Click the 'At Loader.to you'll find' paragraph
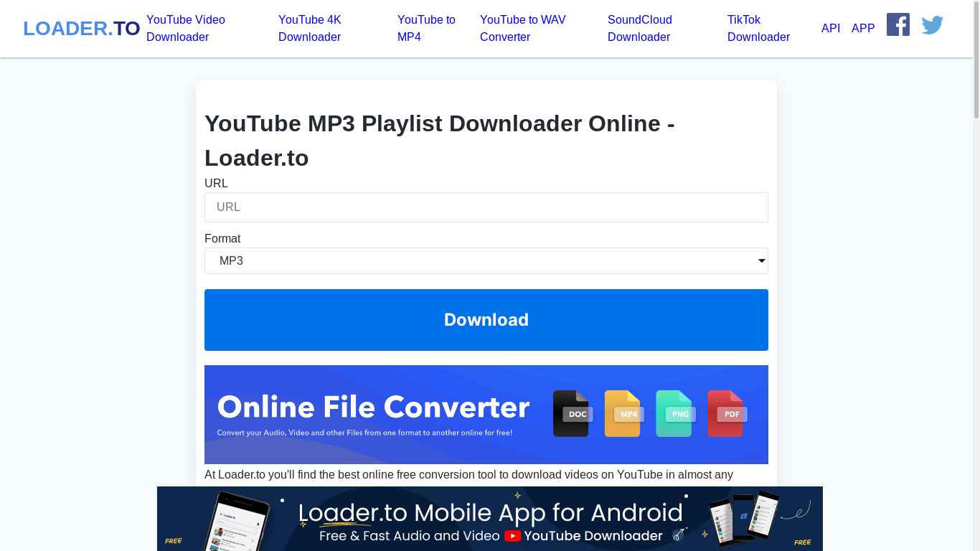Image resolution: width=980 pixels, height=551 pixels. click(x=468, y=475)
